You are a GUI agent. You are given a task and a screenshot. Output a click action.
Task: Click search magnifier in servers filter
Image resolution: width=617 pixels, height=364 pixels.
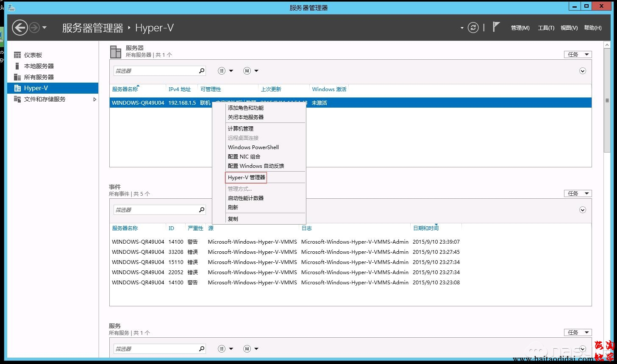pos(202,71)
